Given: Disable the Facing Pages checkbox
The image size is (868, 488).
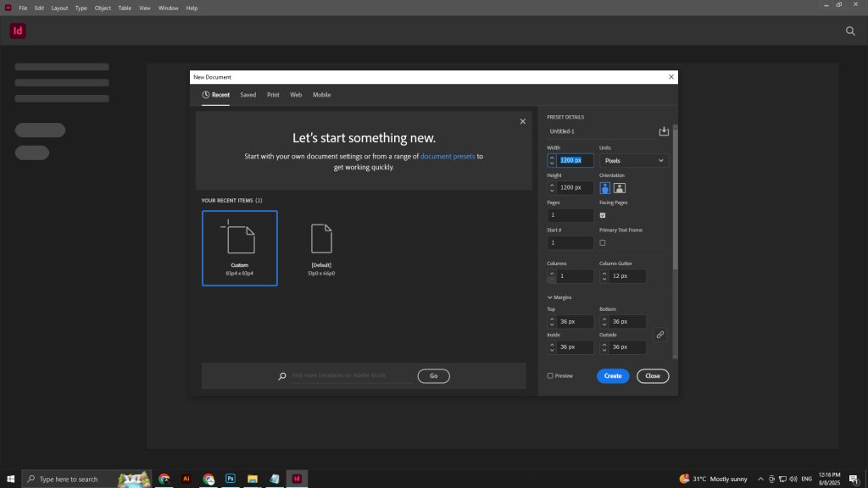Looking at the screenshot, I should click(603, 215).
